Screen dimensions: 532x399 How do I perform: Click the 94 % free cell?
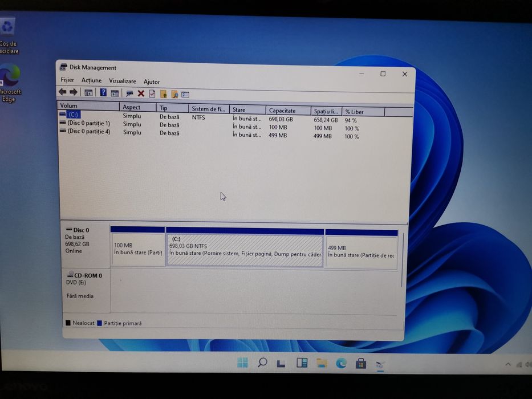click(x=351, y=120)
